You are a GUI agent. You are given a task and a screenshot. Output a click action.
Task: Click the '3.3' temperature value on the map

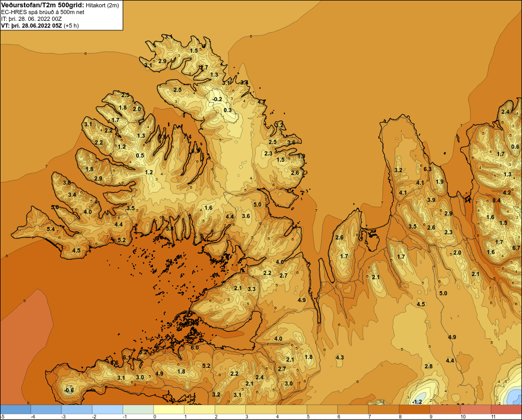pyautogui.click(x=252, y=289)
